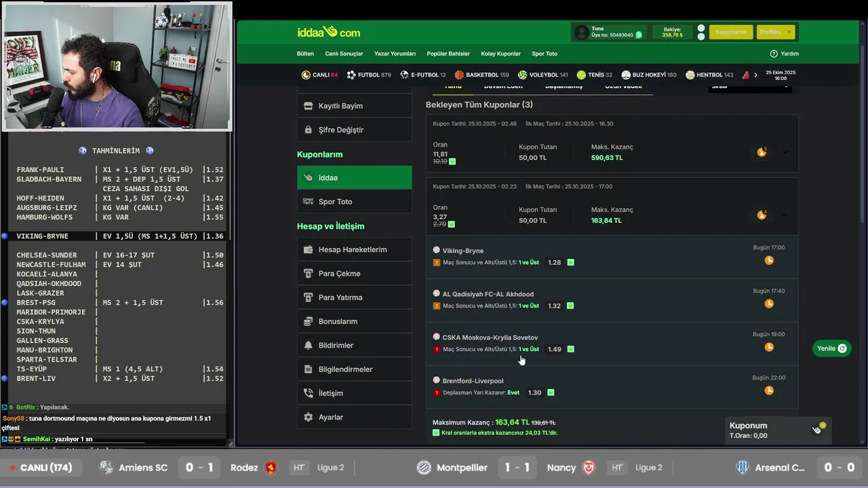Collapse the 3,27 odds coupon details

coord(785,215)
